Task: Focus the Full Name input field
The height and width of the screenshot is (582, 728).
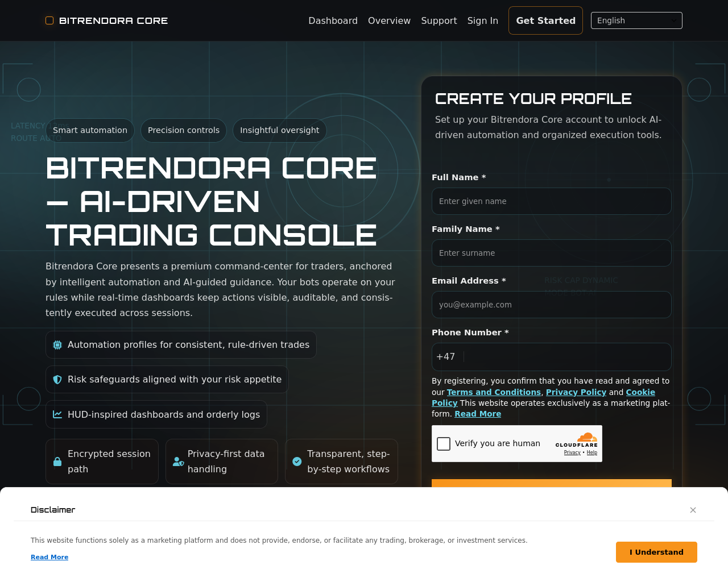Action: 552,201
